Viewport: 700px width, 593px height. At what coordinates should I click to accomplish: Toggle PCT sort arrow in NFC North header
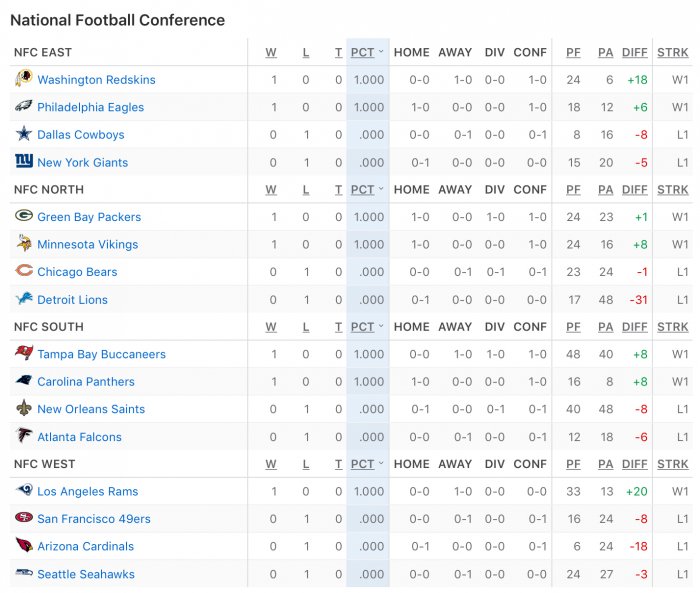pyautogui.click(x=381, y=189)
